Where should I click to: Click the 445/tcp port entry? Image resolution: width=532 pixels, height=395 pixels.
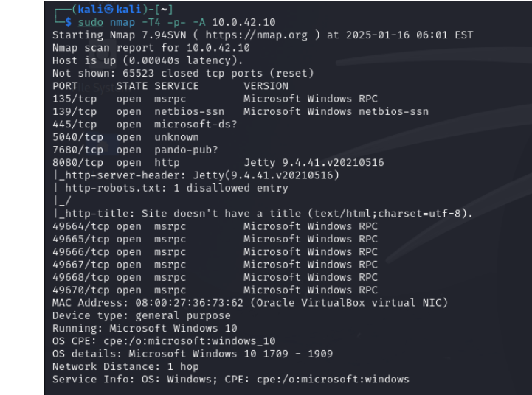pyautogui.click(x=75, y=124)
